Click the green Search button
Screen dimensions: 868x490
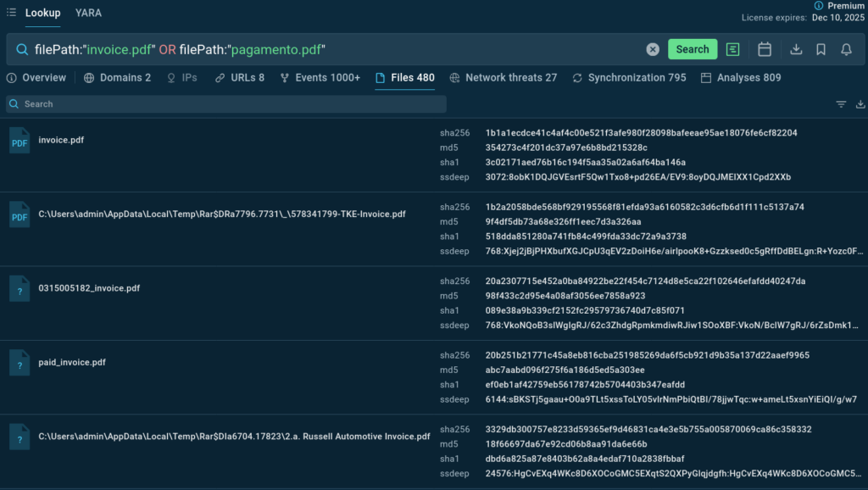[692, 49]
